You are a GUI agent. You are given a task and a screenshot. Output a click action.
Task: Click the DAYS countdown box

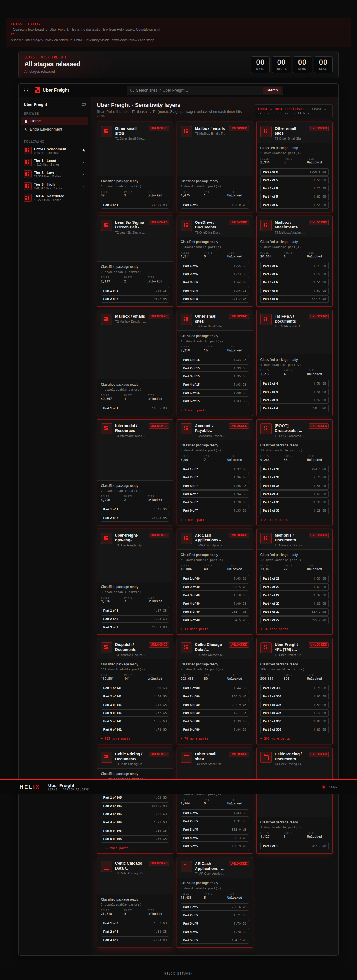pyautogui.click(x=260, y=65)
